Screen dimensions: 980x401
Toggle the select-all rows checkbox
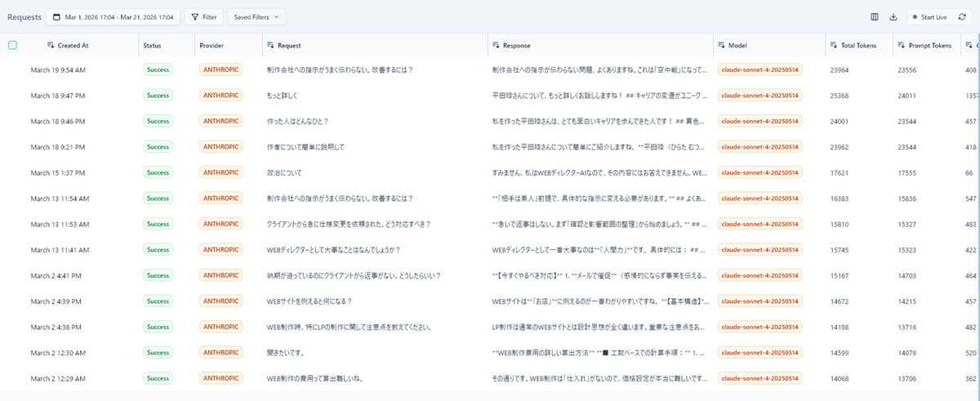(12, 46)
